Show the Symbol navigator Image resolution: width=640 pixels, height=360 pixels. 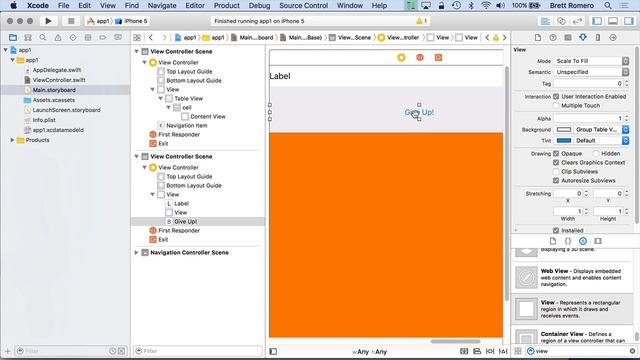(28, 38)
